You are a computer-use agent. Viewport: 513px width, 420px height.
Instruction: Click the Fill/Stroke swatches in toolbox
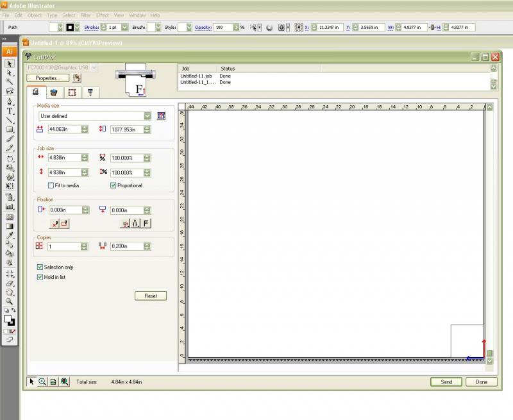[10, 320]
